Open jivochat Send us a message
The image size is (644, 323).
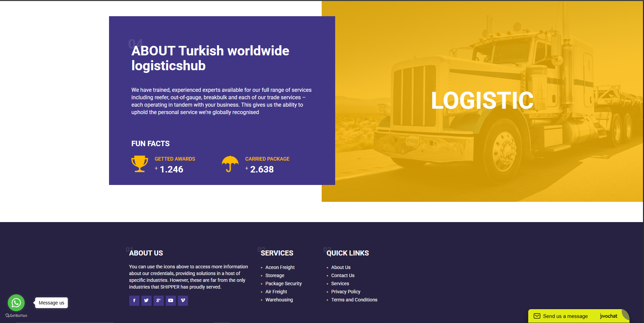pyautogui.click(x=565, y=316)
